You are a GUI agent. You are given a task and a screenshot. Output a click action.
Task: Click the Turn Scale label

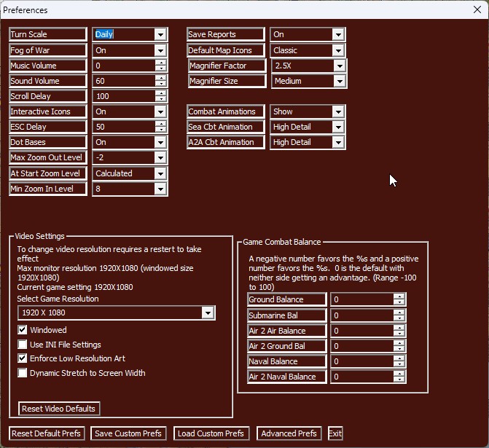point(47,34)
